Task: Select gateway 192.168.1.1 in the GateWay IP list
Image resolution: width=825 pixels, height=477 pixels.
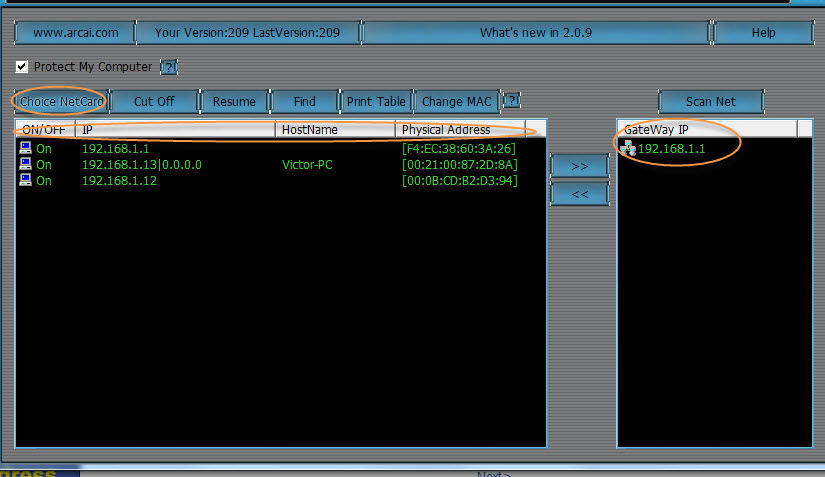Action: 671,149
